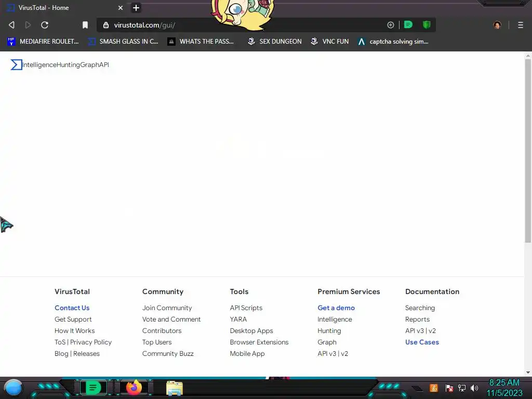Open the Graph premium service link
The width and height of the screenshot is (532, 399).
[x=327, y=342]
